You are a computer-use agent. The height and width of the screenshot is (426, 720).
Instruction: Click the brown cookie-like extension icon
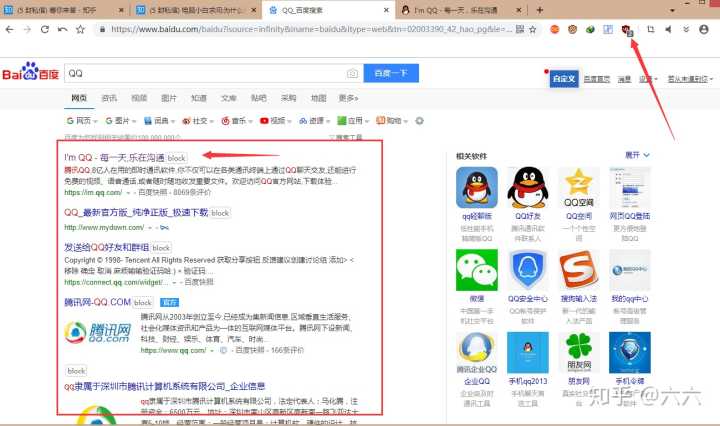pyautogui.click(x=572, y=29)
